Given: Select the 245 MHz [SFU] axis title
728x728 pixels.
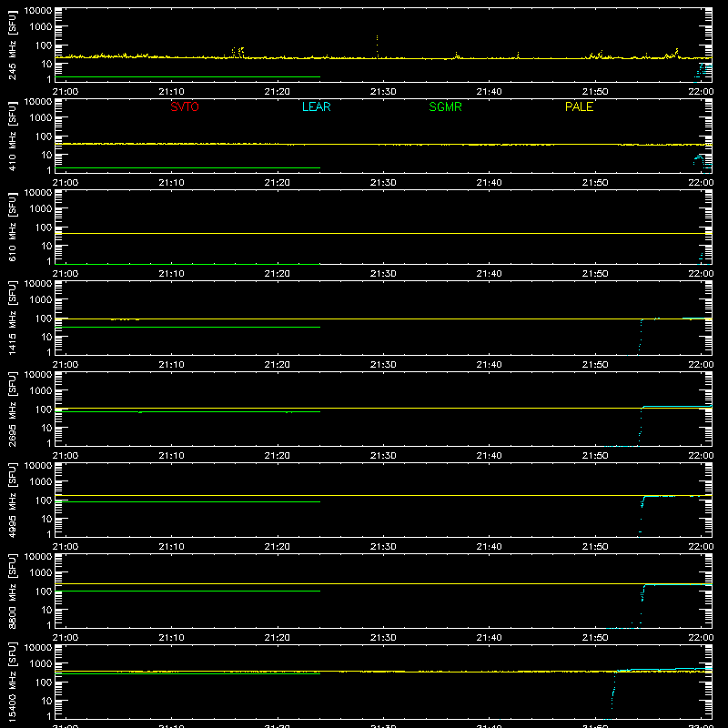Looking at the screenshot, I should (x=12, y=45).
